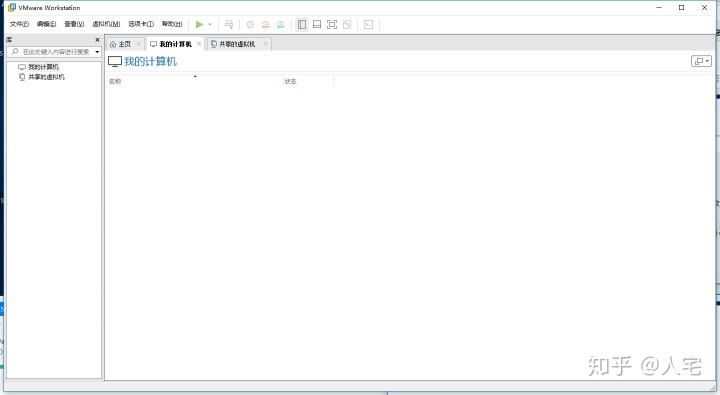
Task: Open the view options dropdown at top right
Action: pyautogui.click(x=701, y=61)
